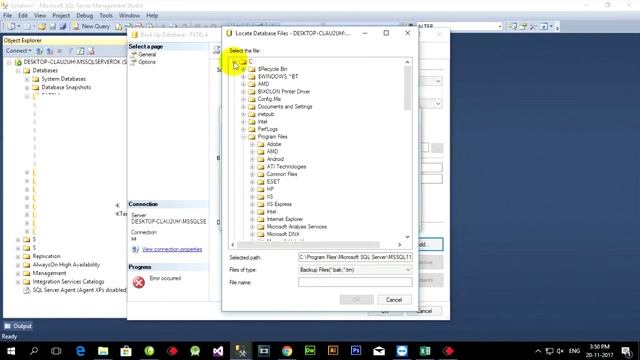The image size is (640, 360).
Task: Click the file tree vertical scrollbar
Action: 407,88
